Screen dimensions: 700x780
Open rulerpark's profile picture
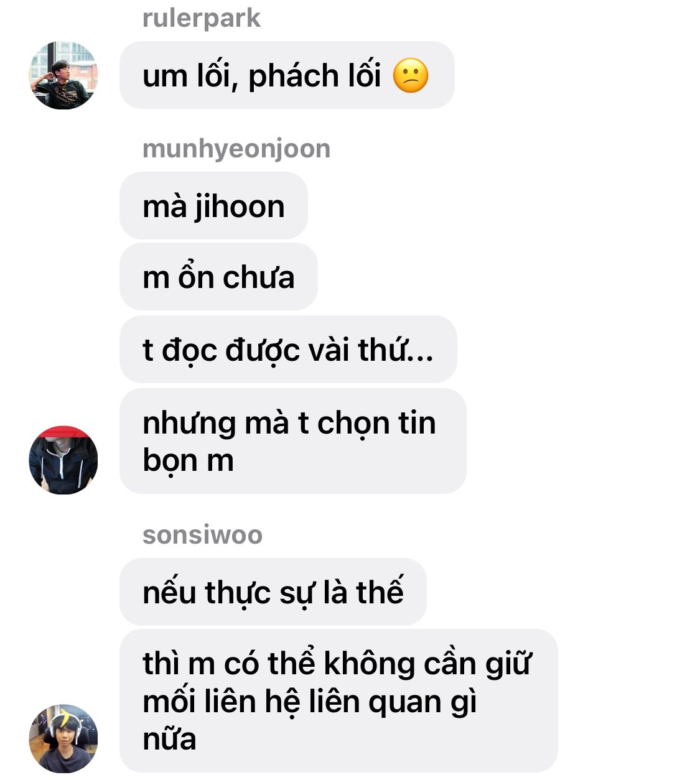[63, 75]
